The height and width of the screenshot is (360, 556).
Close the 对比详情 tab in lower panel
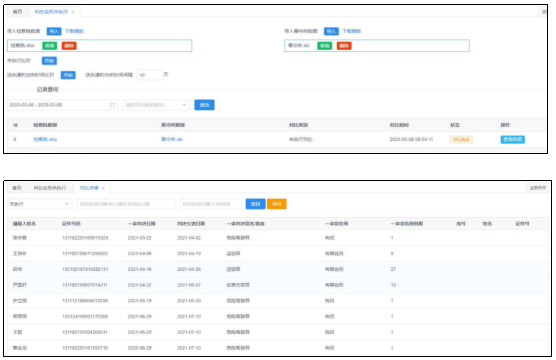[103, 188]
